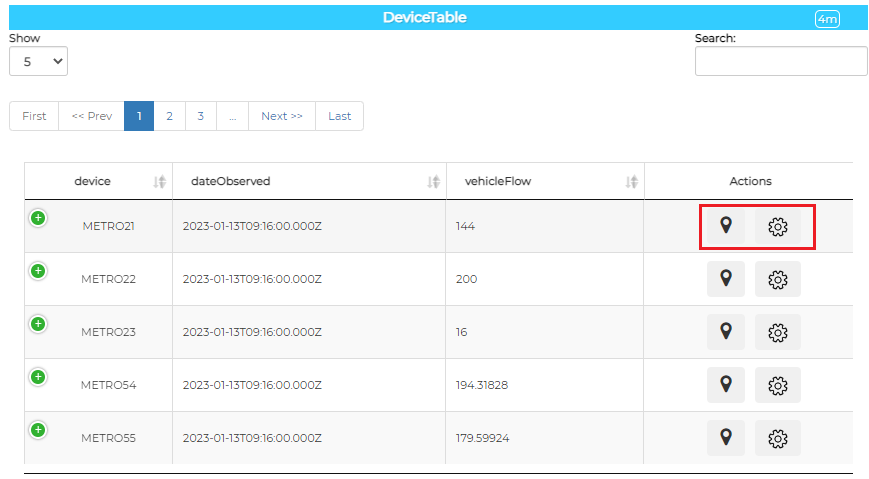Open the Show entries dropdown
The height and width of the screenshot is (479, 869).
tap(38, 61)
